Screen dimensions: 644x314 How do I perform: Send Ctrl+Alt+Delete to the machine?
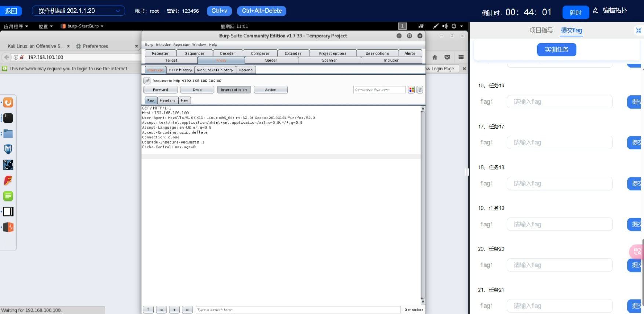(262, 11)
